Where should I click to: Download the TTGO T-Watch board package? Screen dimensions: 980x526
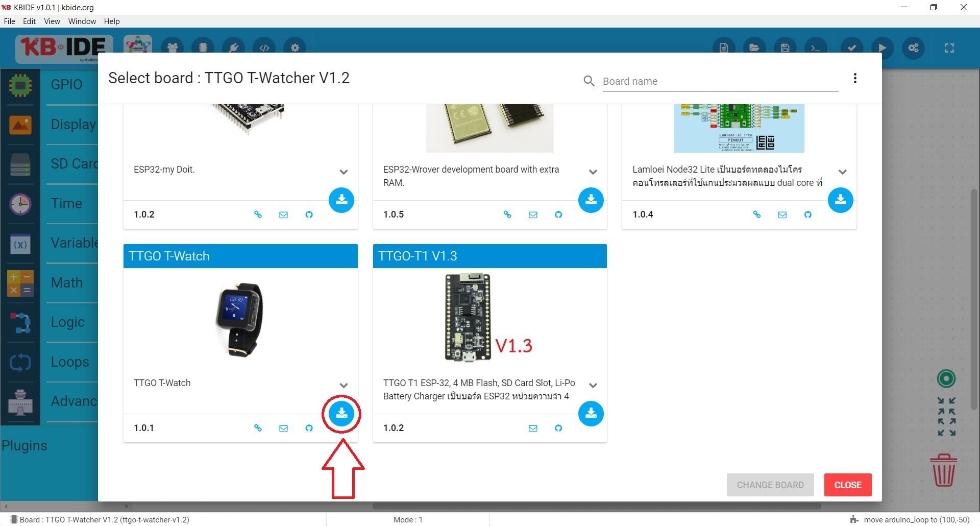click(341, 414)
